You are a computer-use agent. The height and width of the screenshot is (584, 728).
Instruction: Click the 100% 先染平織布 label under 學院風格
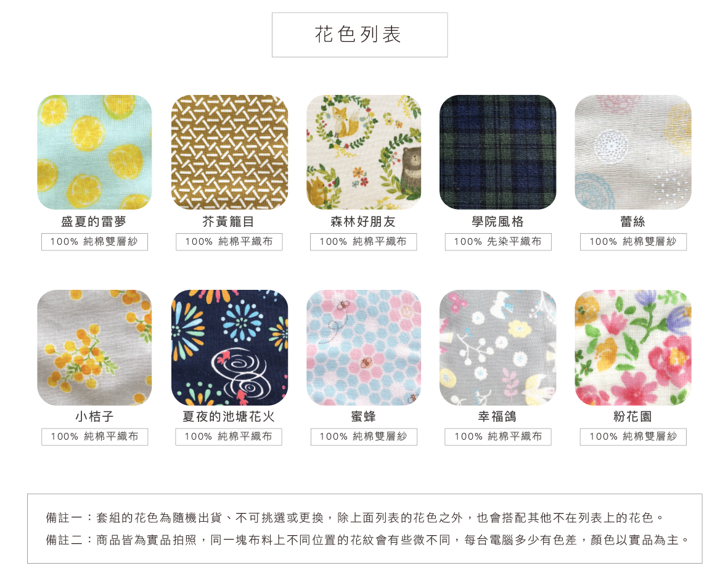pos(498,242)
